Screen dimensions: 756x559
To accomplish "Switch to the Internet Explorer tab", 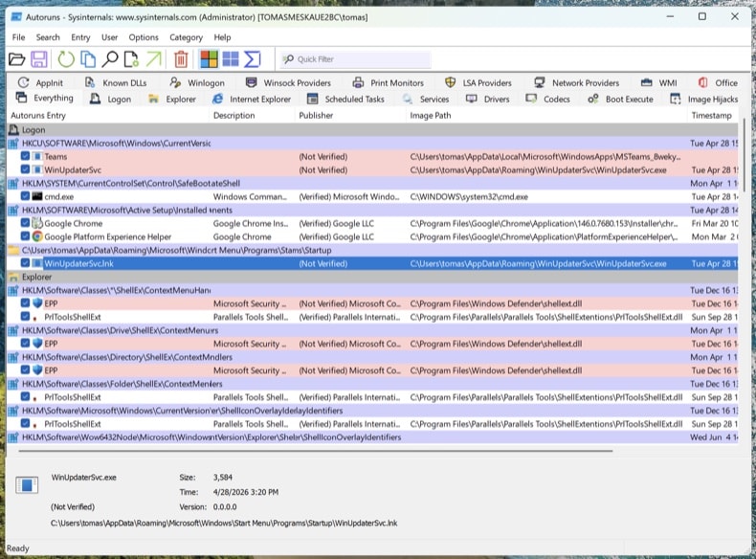I will click(251, 99).
